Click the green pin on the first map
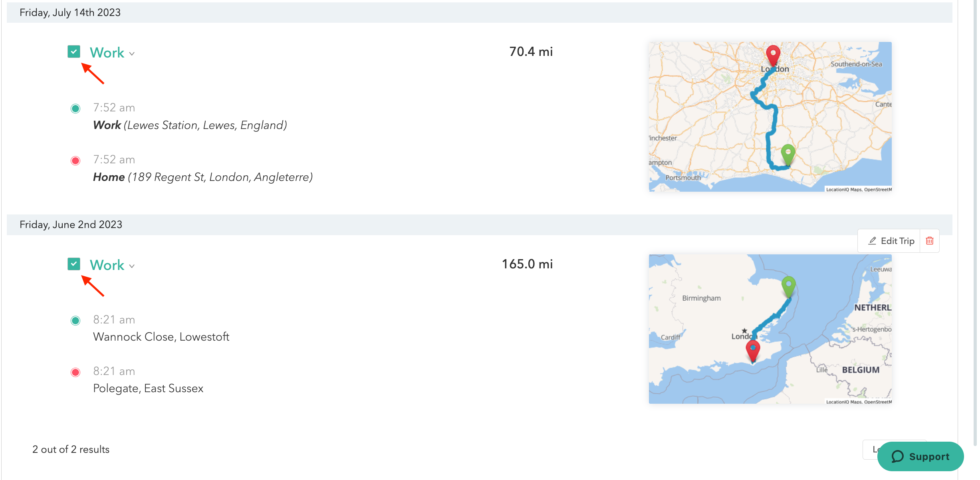Screen dimensions: 980x480 tap(788, 155)
